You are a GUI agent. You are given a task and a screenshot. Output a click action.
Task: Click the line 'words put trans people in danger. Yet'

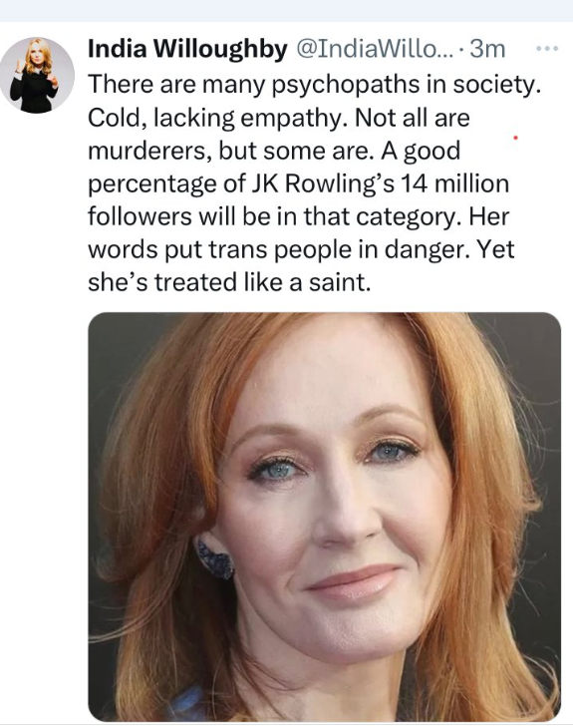click(301, 249)
